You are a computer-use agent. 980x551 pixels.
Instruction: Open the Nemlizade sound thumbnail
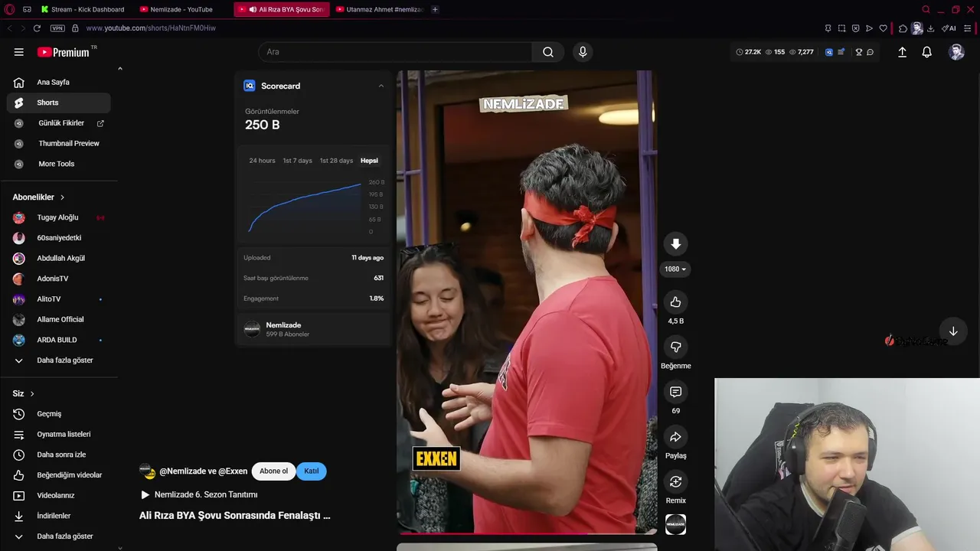click(675, 524)
